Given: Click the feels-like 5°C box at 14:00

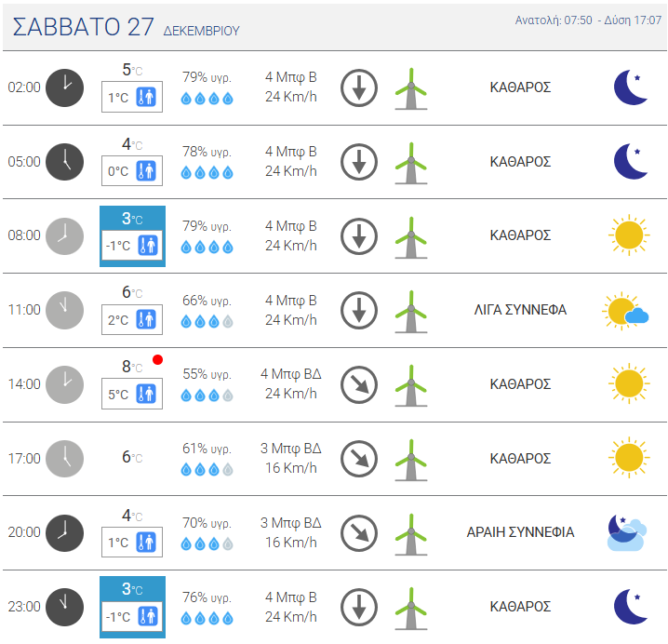Looking at the screenshot, I should (132, 394).
